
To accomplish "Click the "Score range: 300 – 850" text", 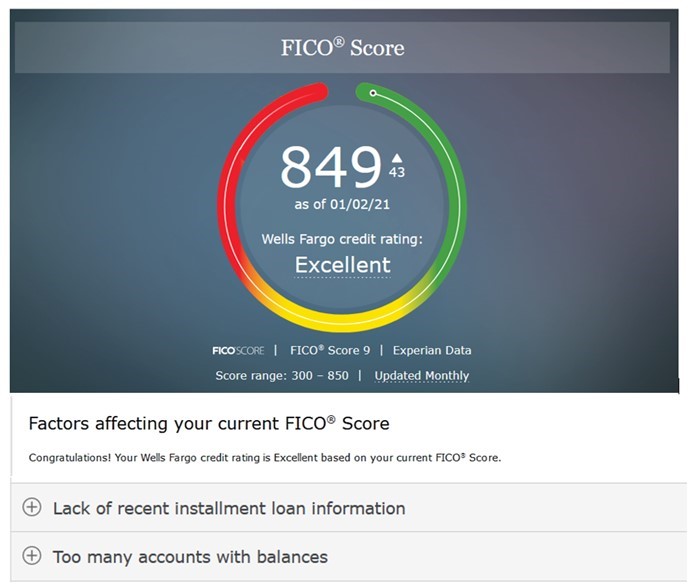I will tap(280, 376).
